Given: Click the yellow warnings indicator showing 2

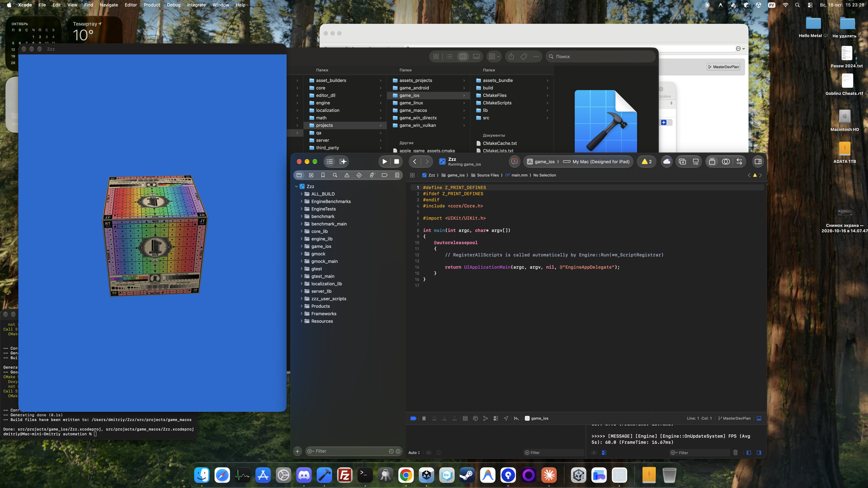Looking at the screenshot, I should pyautogui.click(x=647, y=162).
